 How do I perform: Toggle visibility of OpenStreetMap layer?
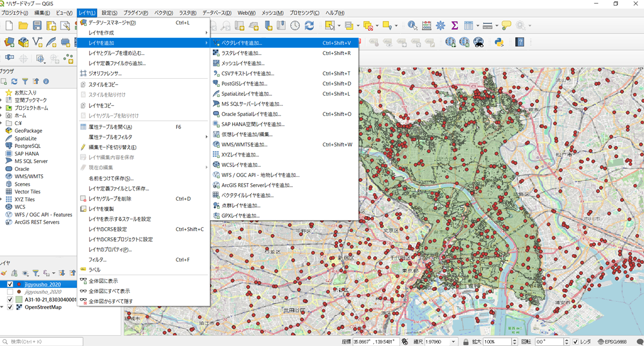point(10,307)
